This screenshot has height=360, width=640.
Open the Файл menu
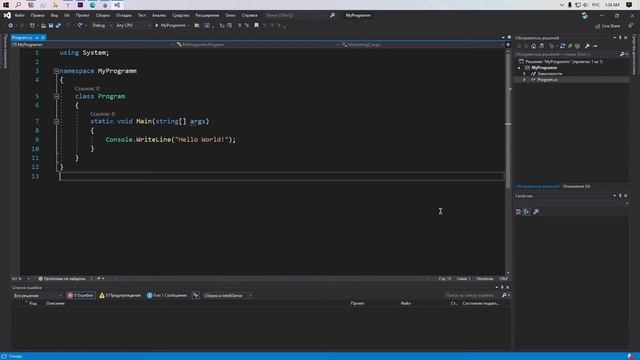pyautogui.click(x=19, y=15)
